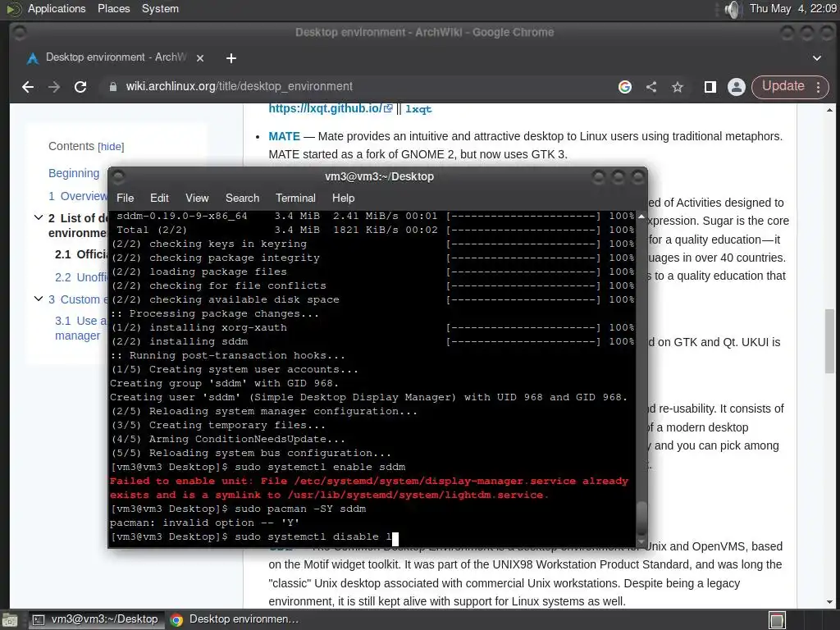Hide the Contents sidebar
The height and width of the screenshot is (630, 840).
coord(111,147)
